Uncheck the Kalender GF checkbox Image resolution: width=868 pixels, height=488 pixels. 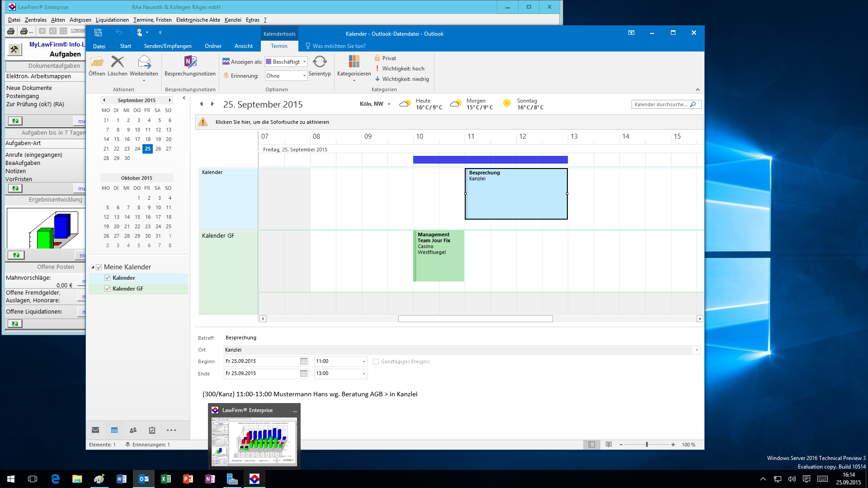[x=108, y=289]
